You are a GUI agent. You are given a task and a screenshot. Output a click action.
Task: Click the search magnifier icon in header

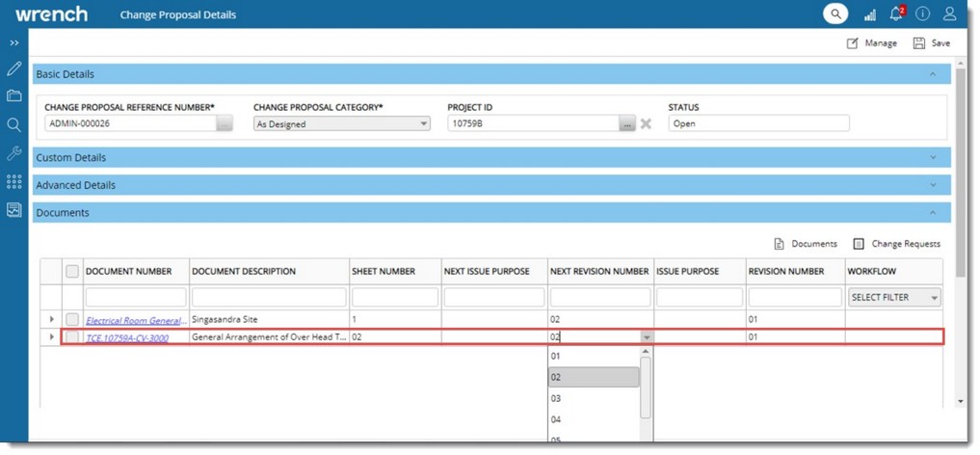click(x=834, y=14)
